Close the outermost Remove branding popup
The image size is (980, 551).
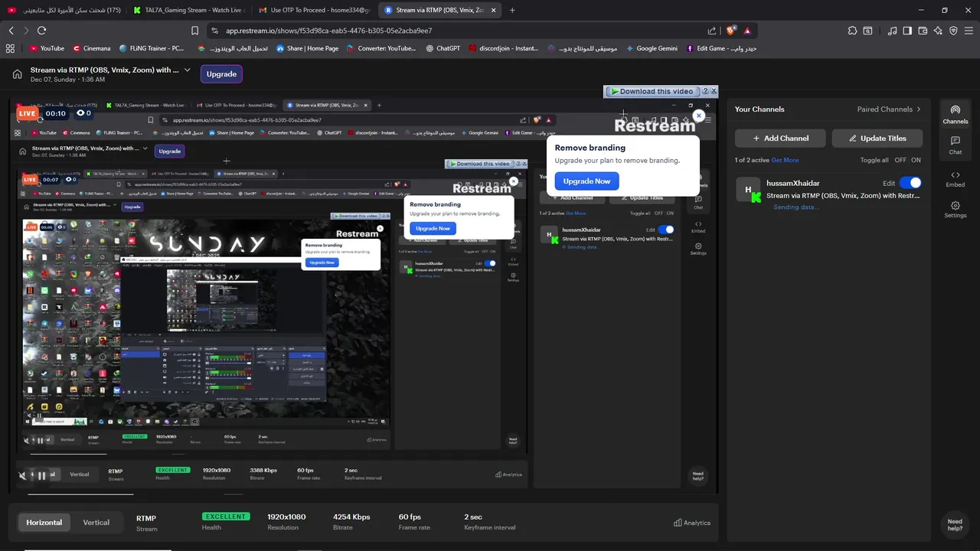coord(698,116)
